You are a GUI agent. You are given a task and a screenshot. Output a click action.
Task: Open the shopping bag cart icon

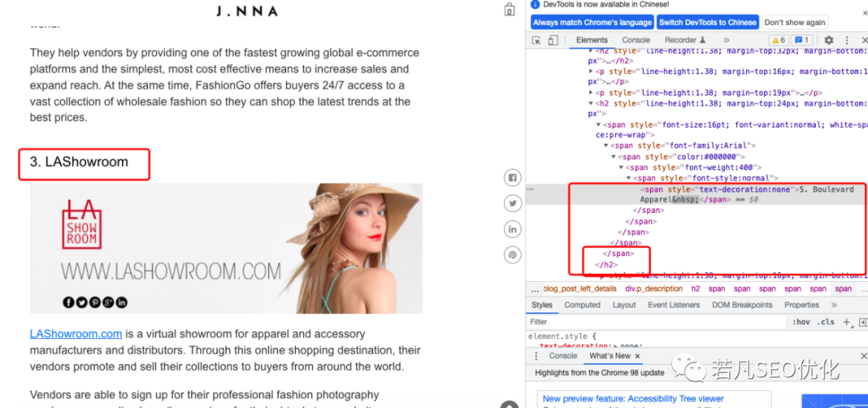(x=510, y=10)
